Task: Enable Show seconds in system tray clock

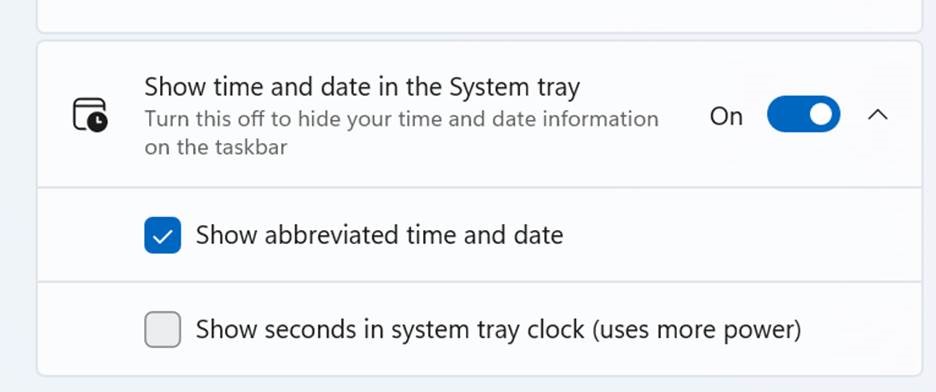Action: coord(162,329)
